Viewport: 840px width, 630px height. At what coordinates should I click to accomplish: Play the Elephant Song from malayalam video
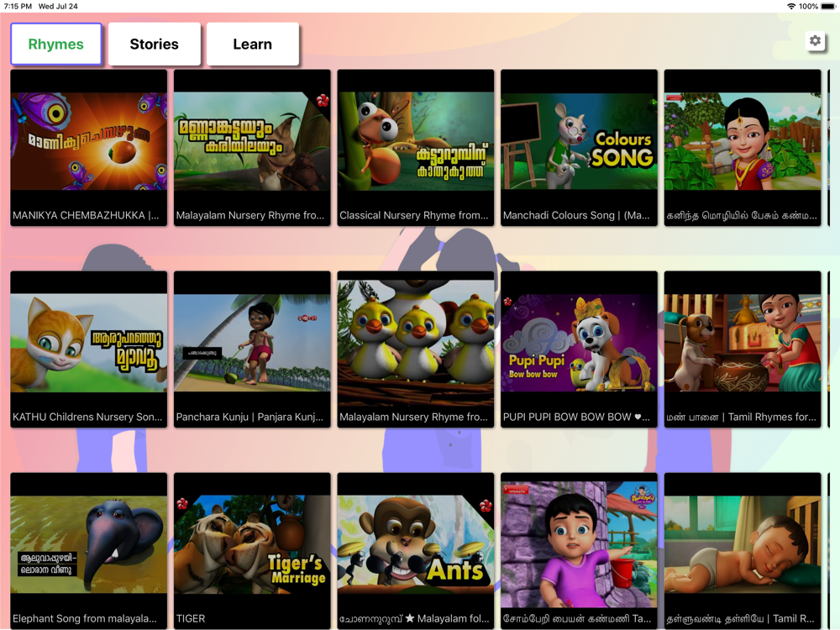[89, 551]
